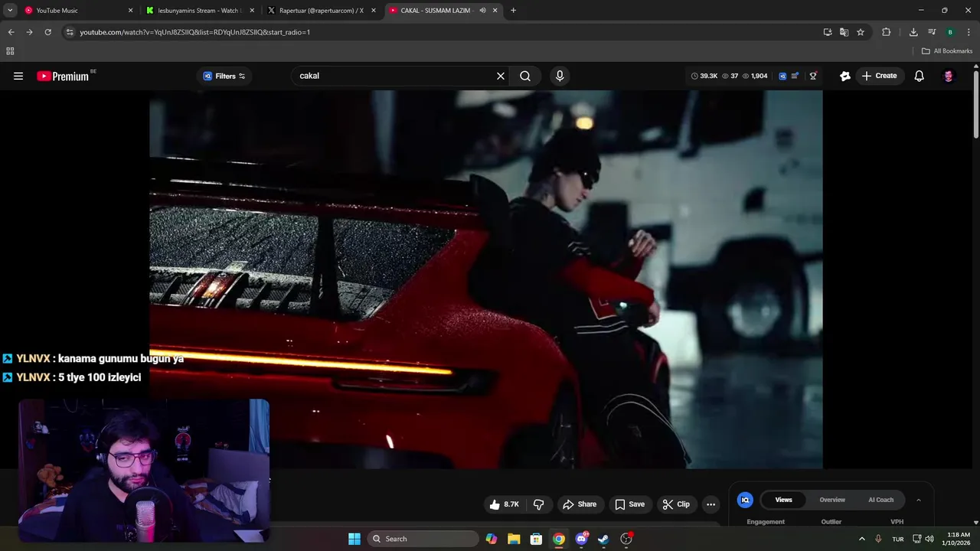Open vidIQ list icon with blue dot
The image size is (980, 551).
795,76
